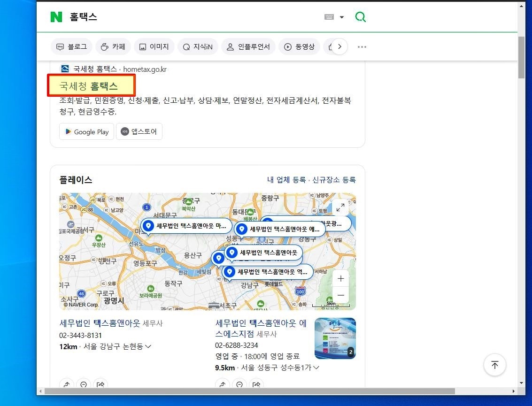This screenshot has width=532, height=406.
Task: Click the vertical scrollbar down arrow
Action: [521, 383]
